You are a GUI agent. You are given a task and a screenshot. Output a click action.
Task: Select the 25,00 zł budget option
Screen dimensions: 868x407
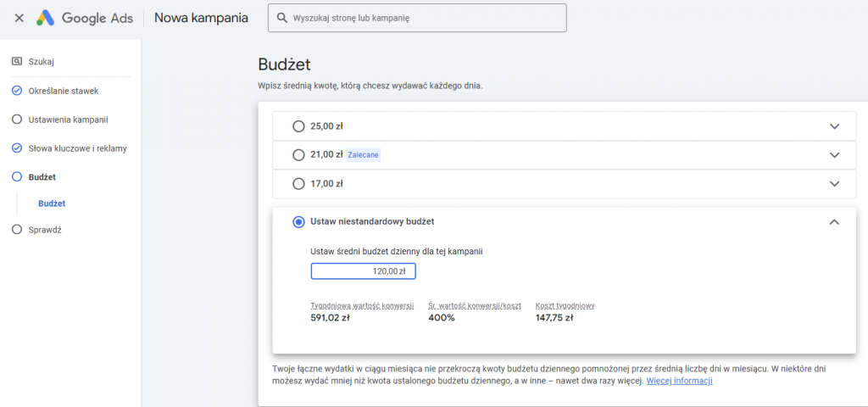point(298,126)
